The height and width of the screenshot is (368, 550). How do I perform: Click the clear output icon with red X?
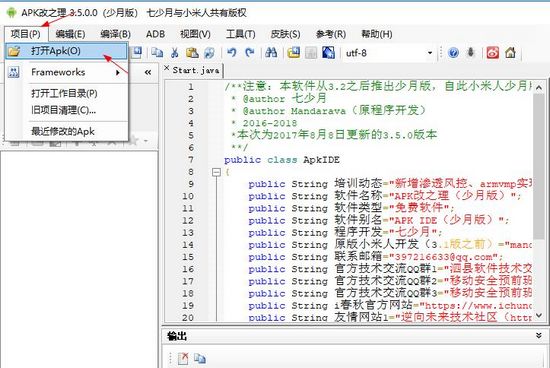click(183, 358)
